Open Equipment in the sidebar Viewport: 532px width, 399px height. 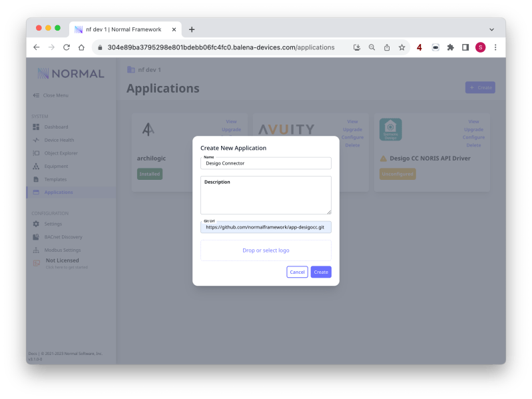[x=56, y=167]
